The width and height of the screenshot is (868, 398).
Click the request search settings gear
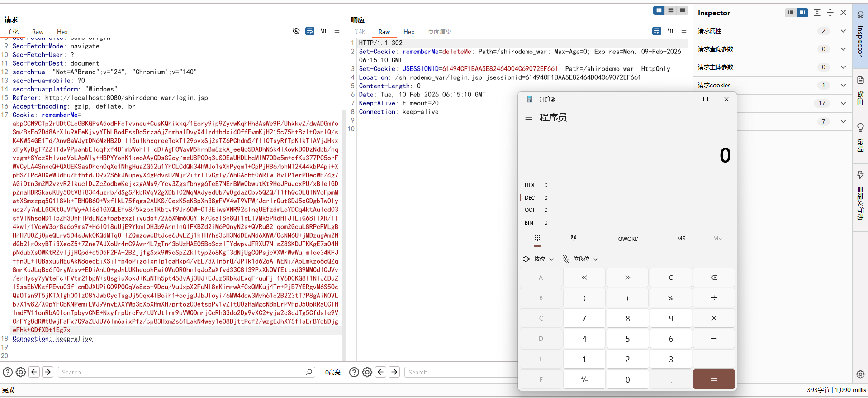[21, 372]
